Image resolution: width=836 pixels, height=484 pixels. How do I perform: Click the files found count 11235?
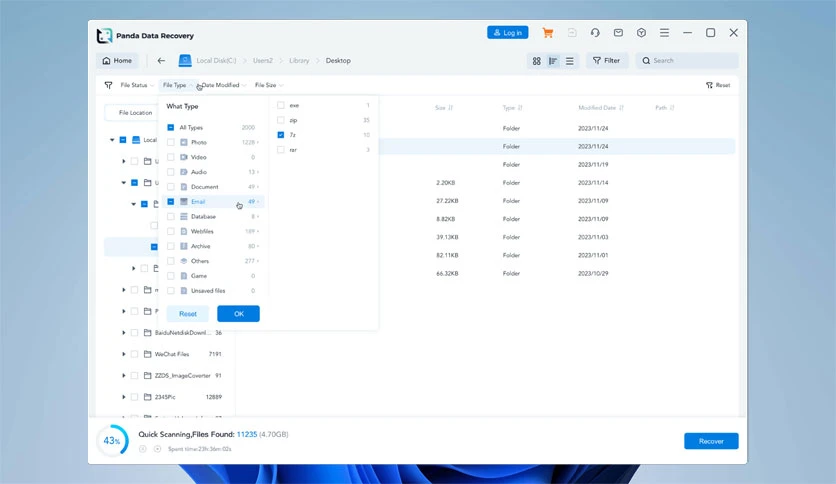click(x=247, y=434)
